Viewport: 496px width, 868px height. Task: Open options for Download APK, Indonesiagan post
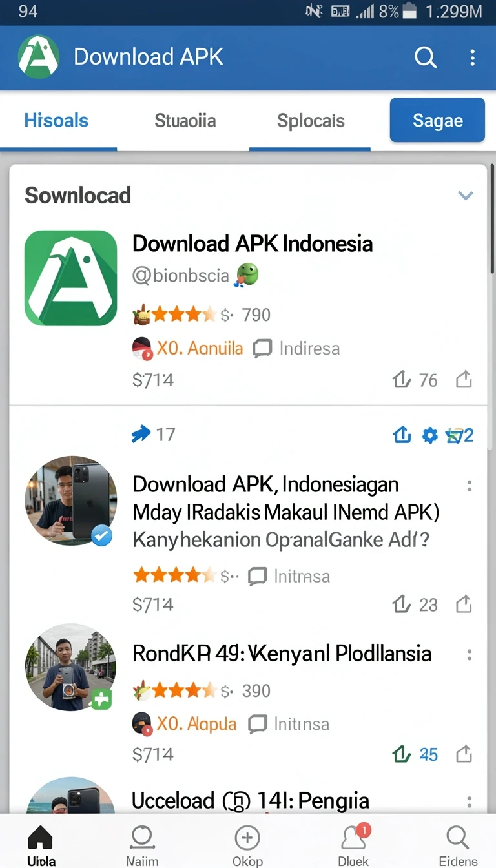pos(470,486)
